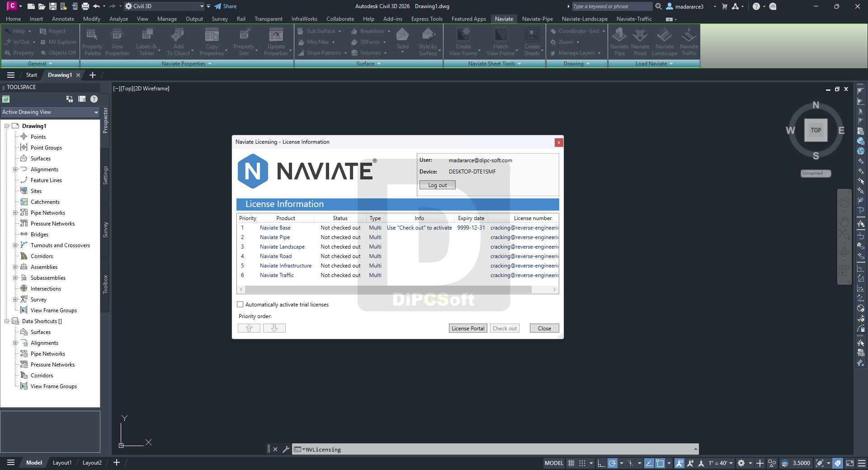Click the move priority down arrow icon
Viewport: 868px width, 470px height.
coord(274,328)
